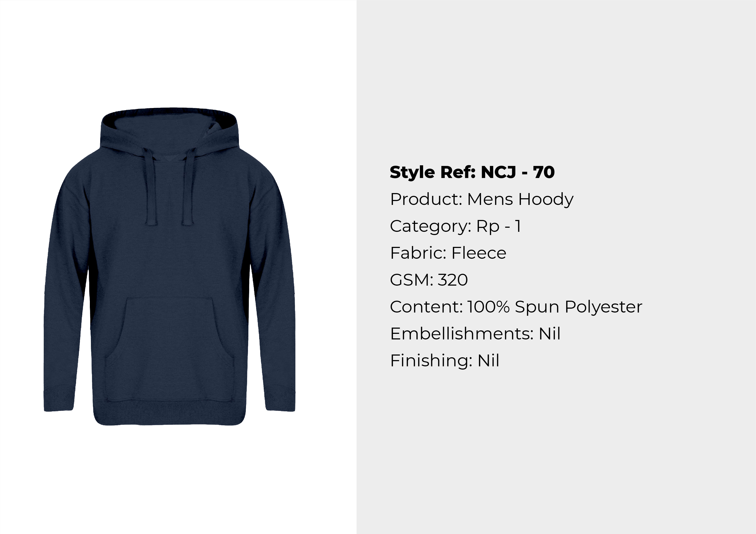Click the Embellishments: Nil line
This screenshot has width=756, height=534.
click(475, 334)
